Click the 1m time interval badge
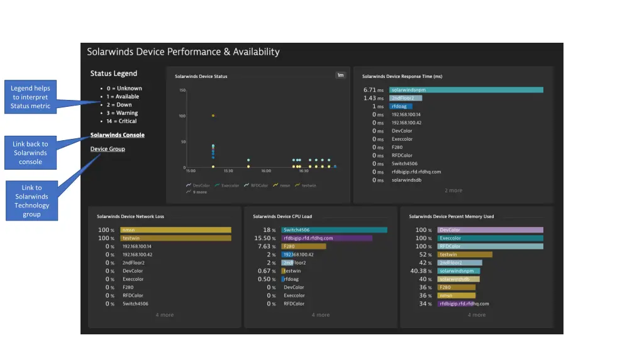 coord(340,75)
